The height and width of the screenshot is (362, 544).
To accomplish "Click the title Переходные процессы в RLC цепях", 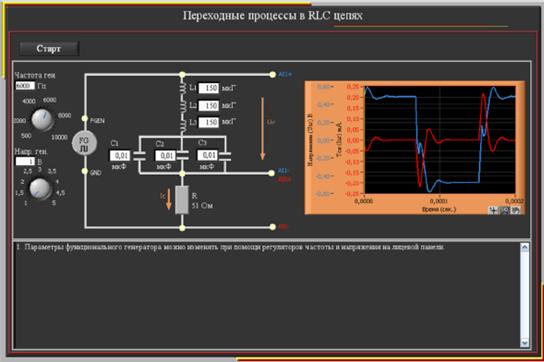I will tap(273, 16).
